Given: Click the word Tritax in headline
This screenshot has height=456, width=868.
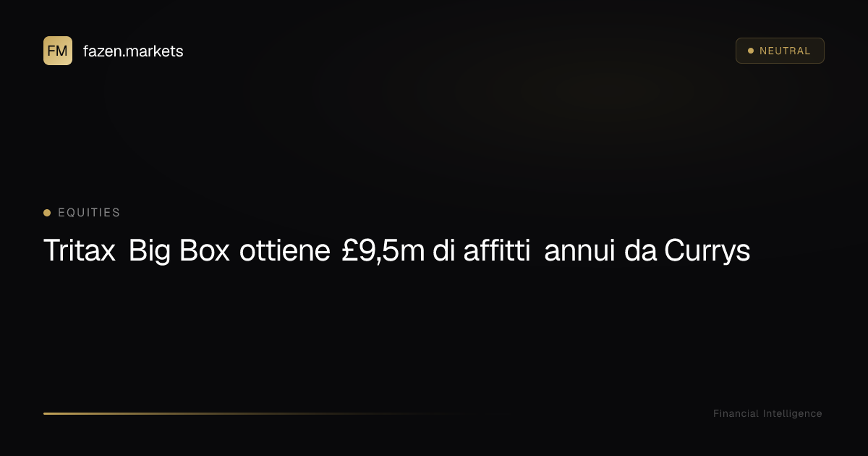Looking at the screenshot, I should click(80, 251).
